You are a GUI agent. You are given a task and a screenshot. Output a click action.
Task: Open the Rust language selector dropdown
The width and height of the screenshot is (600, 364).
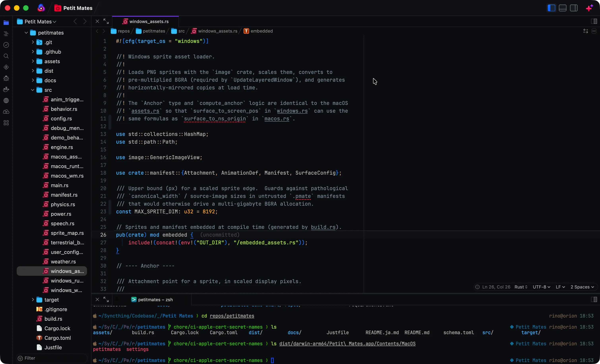click(x=521, y=287)
